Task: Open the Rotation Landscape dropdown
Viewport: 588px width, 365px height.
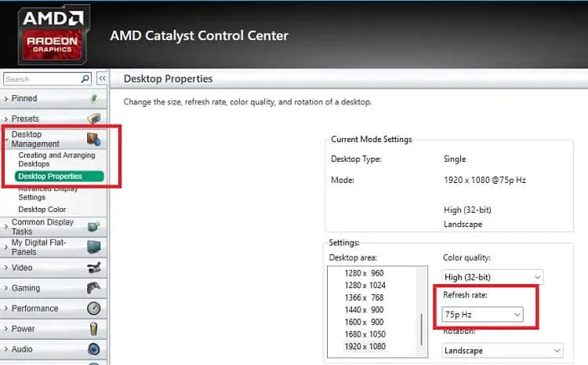Action: click(503, 350)
